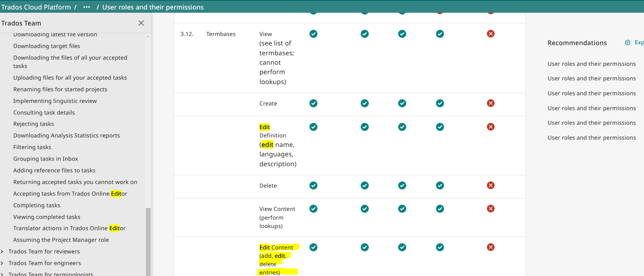This screenshot has height=276, width=644.
Task: Open the breadcrumb ellipsis menu
Action: (87, 7)
